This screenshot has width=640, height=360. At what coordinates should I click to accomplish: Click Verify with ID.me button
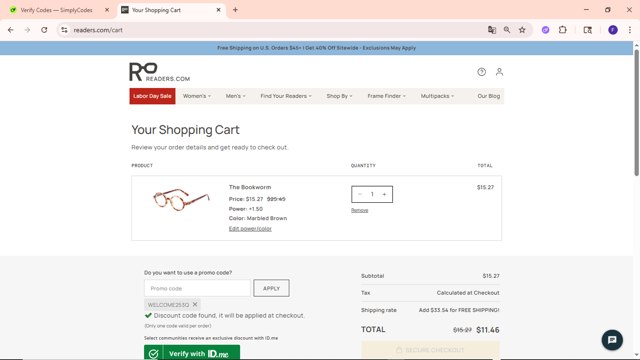coord(192,353)
